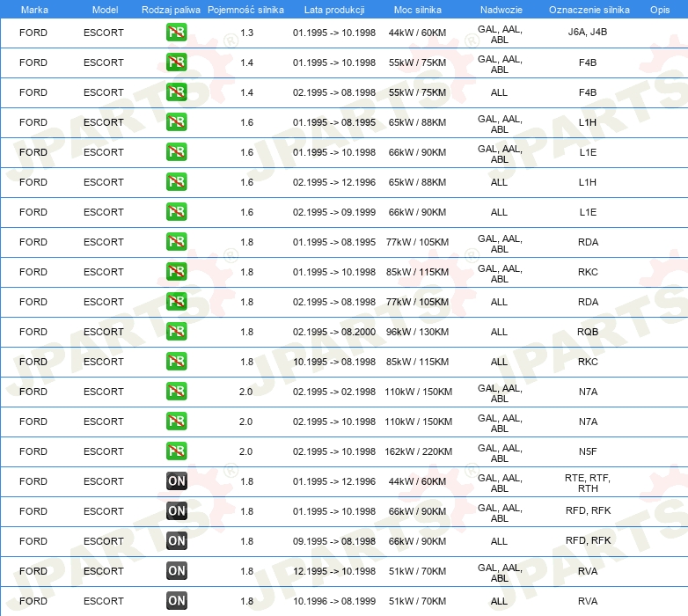Select the ALL body cell in the RQB row

[499, 332]
